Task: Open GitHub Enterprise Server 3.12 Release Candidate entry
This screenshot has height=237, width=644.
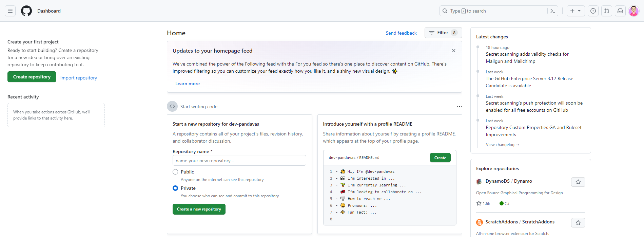Action: pyautogui.click(x=529, y=82)
